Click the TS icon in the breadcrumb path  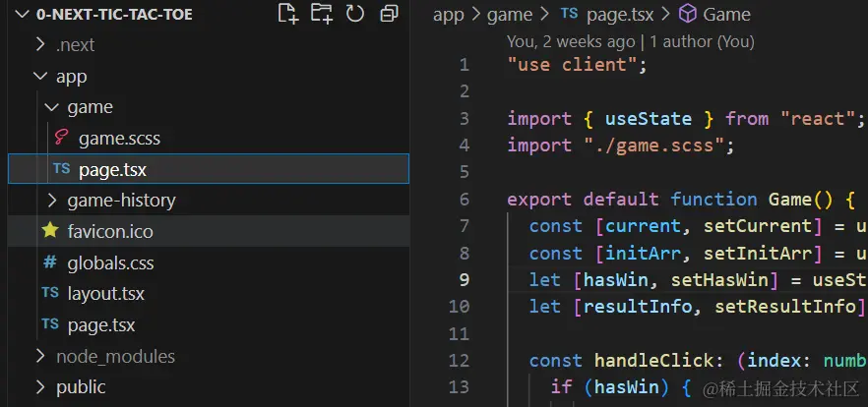(x=569, y=14)
